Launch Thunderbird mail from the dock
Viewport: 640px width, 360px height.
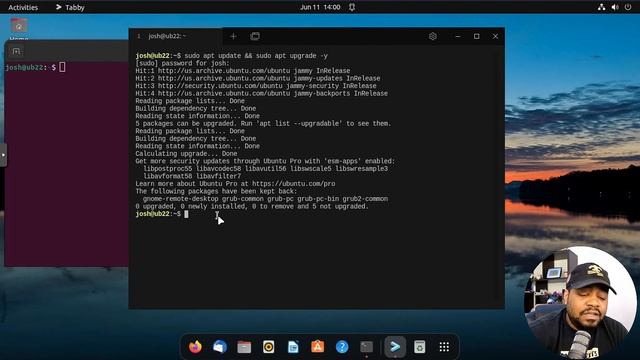pos(220,347)
